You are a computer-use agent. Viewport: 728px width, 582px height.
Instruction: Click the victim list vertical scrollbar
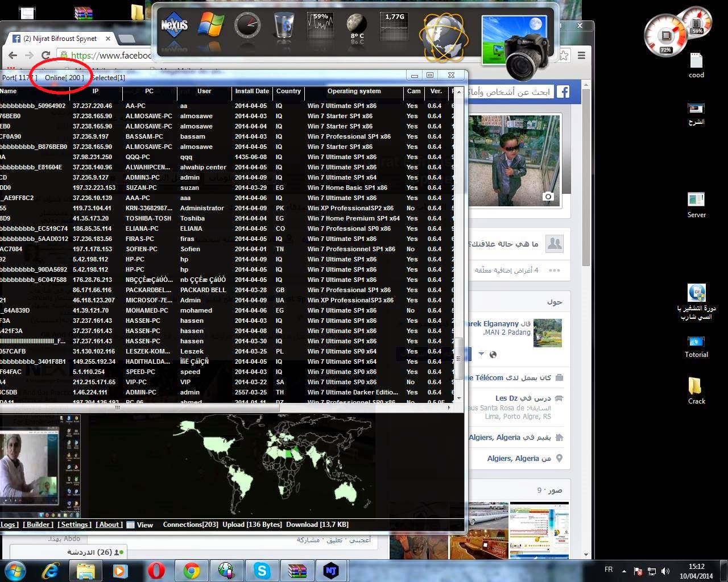tap(459, 244)
